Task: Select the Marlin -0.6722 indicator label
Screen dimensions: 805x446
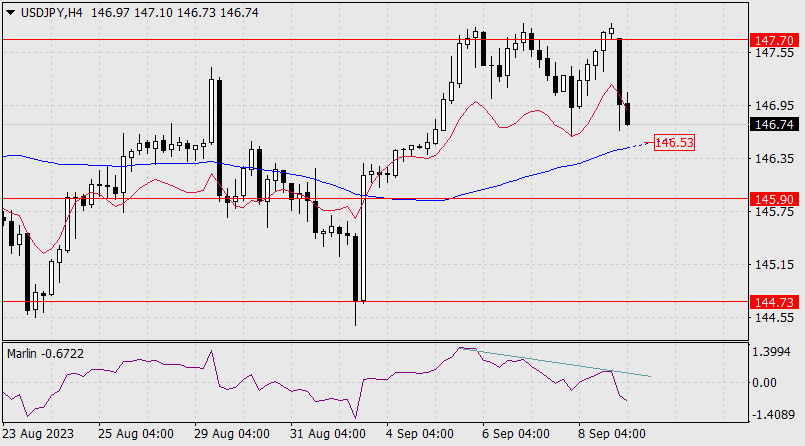Action: pos(45,354)
